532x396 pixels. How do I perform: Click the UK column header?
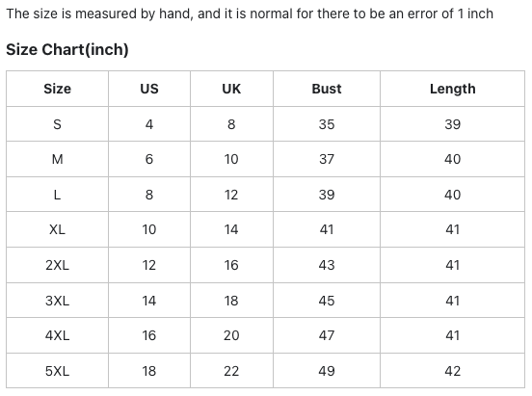[231, 89]
